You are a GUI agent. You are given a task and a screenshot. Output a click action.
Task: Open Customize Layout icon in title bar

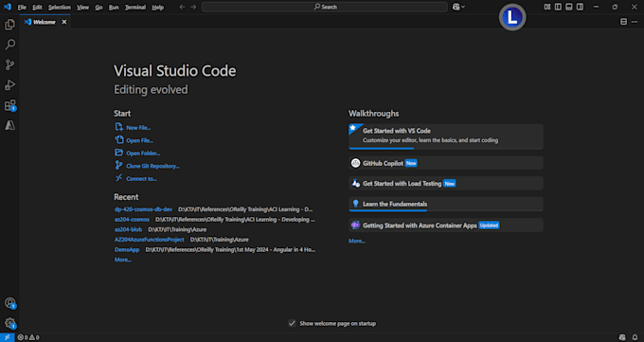coord(547,7)
